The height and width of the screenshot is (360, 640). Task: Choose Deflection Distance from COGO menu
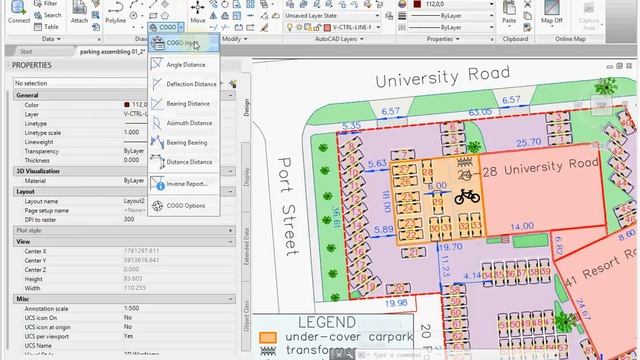184,84
